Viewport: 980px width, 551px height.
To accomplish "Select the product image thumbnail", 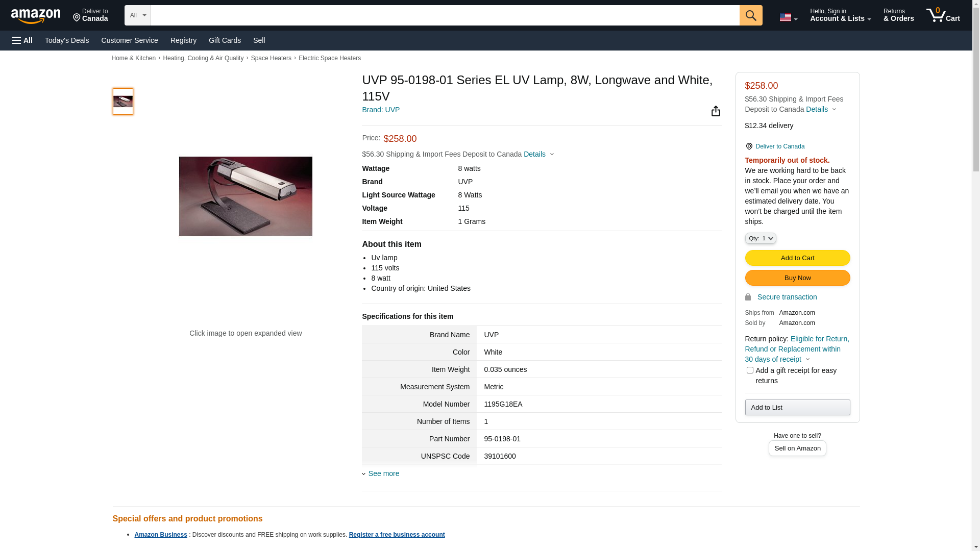I will [x=123, y=102].
